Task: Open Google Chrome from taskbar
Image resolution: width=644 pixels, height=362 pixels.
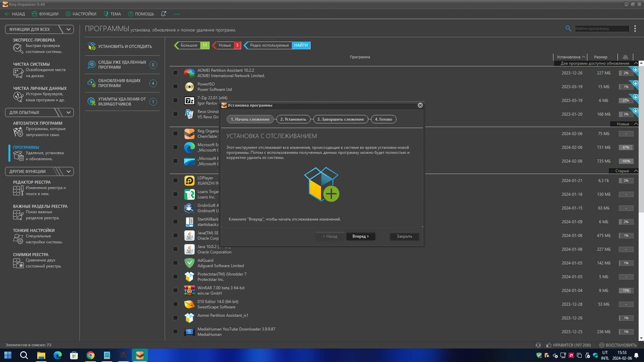Action: pyautogui.click(x=90, y=355)
